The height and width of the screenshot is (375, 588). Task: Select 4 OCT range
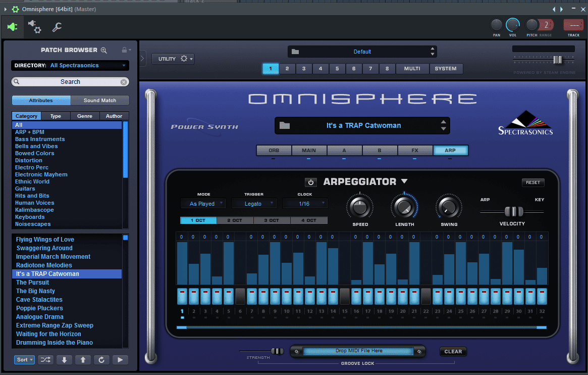click(x=308, y=220)
